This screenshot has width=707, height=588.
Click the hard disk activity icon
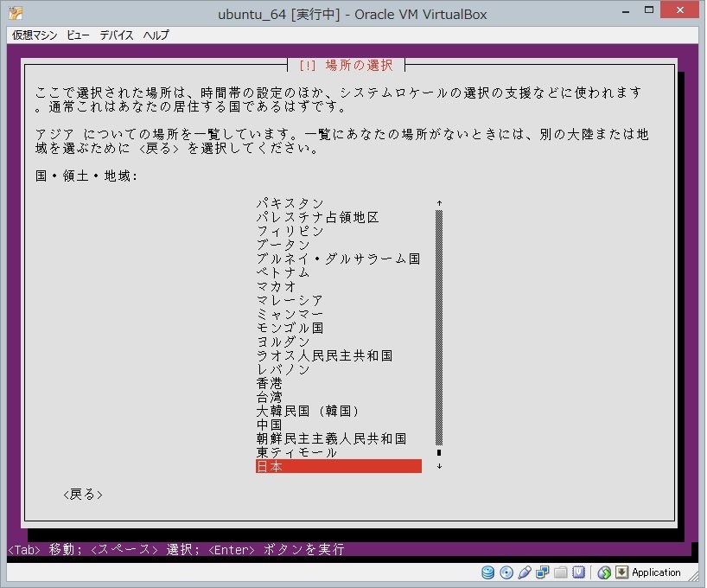click(487, 572)
